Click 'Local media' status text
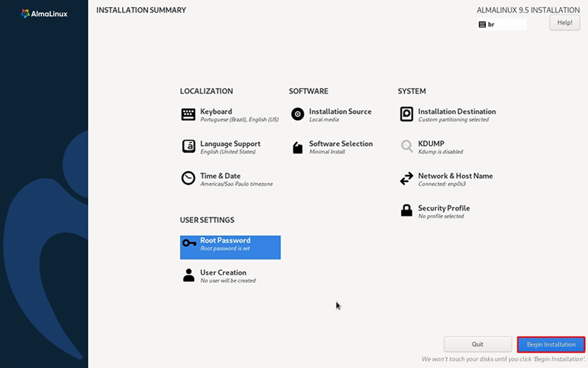This screenshot has width=588, height=368. [x=324, y=120]
